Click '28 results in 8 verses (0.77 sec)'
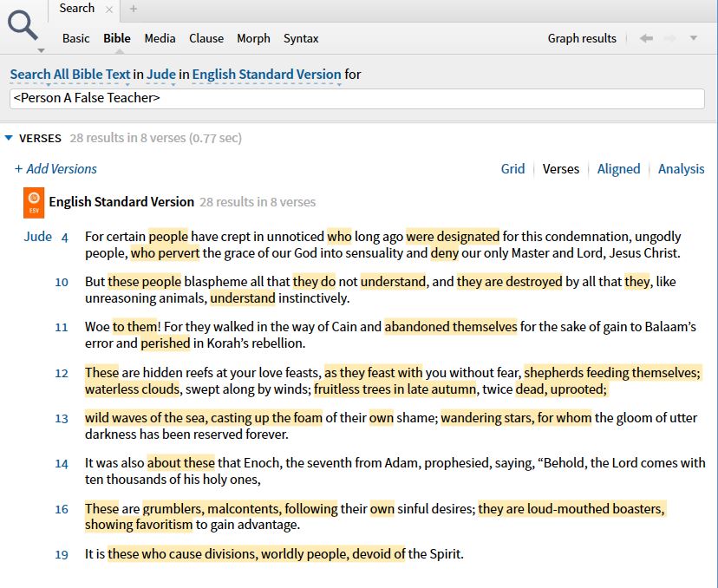The image size is (718, 588). click(x=156, y=138)
